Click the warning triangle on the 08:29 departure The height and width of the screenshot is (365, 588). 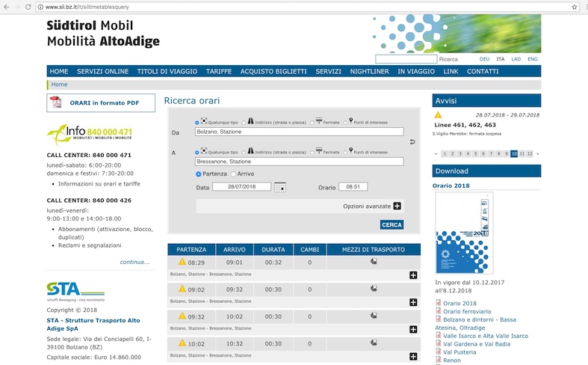point(182,263)
